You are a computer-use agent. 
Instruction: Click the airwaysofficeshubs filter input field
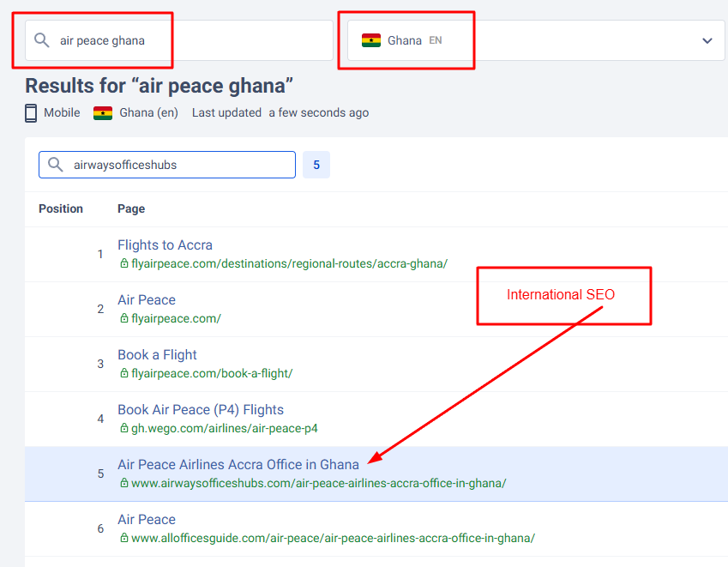pyautogui.click(x=167, y=165)
